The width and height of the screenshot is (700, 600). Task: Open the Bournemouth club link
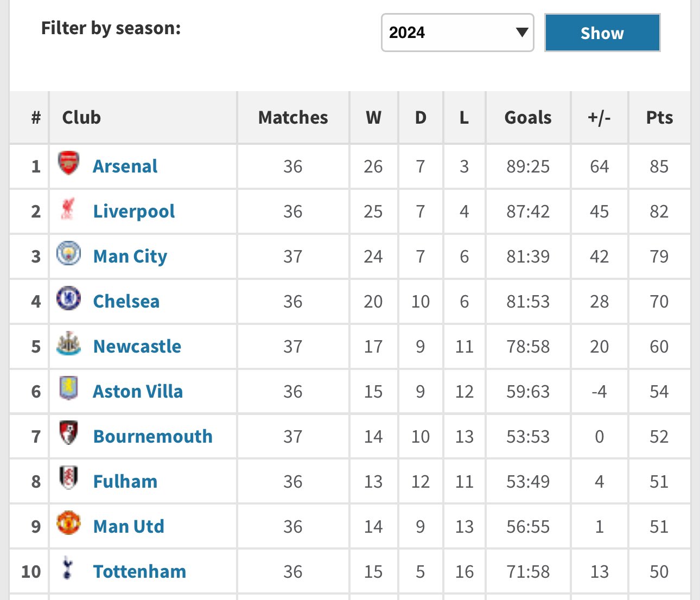pyautogui.click(x=153, y=436)
